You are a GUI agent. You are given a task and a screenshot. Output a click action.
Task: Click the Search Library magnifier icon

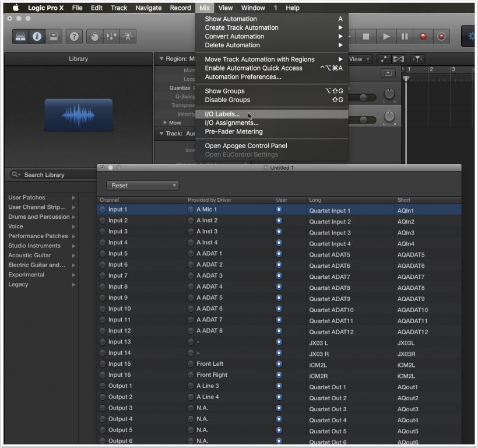point(15,174)
